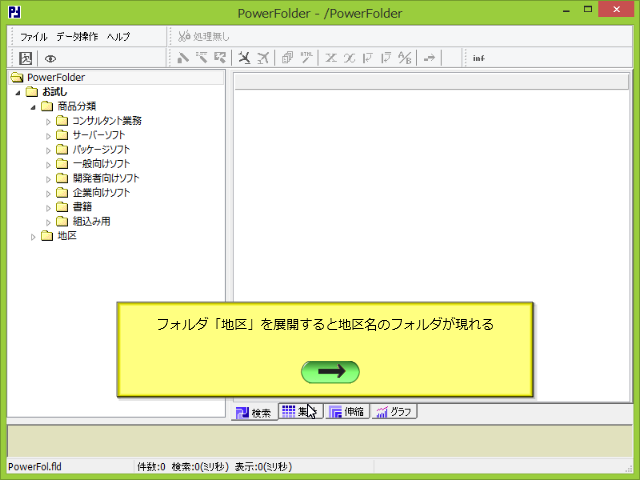
Task: Select the パッケージソフト tree item
Action: pyautogui.click(x=101, y=149)
